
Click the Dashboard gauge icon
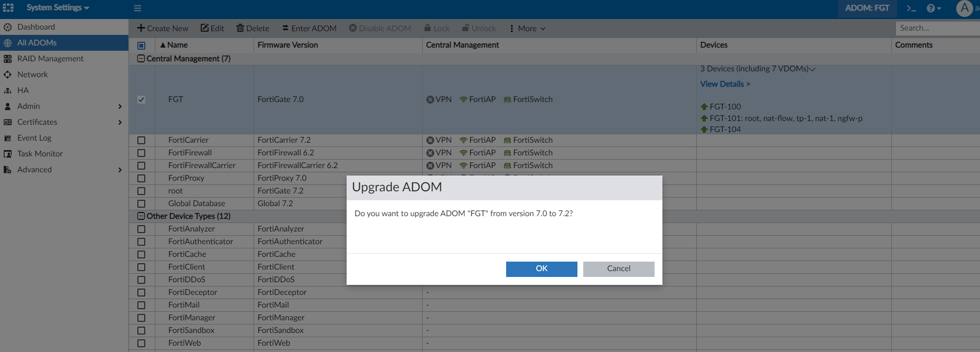[8, 27]
